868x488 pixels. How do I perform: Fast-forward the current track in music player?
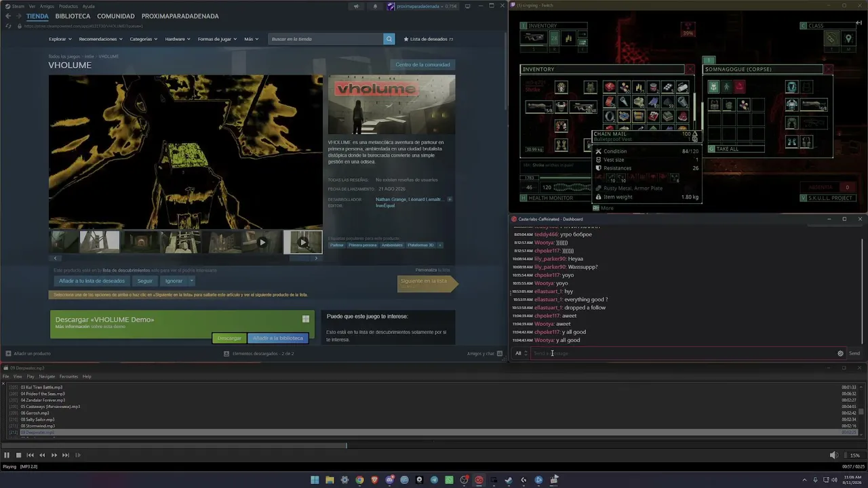(x=54, y=455)
